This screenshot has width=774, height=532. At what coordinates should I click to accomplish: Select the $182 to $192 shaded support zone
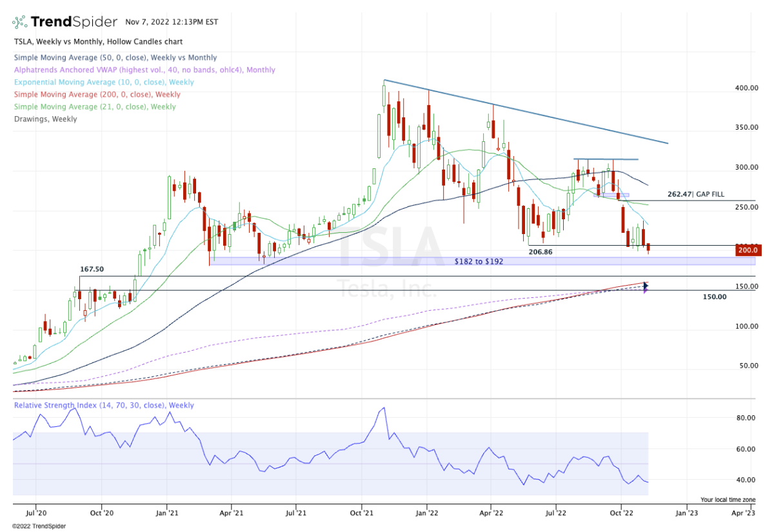(477, 261)
